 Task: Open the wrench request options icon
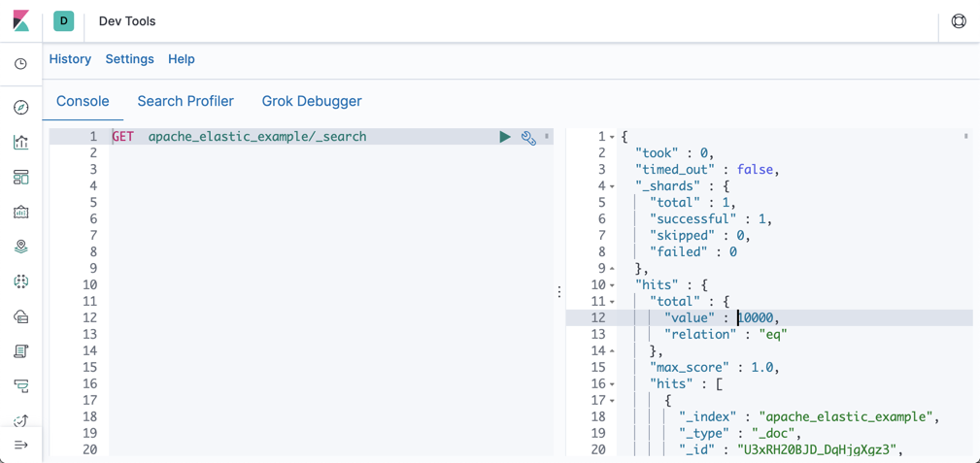tap(528, 138)
